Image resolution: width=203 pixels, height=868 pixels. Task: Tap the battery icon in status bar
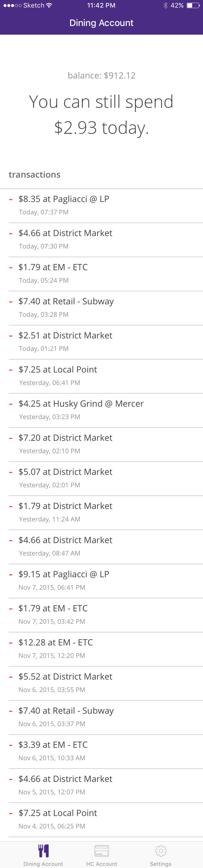tap(193, 5)
